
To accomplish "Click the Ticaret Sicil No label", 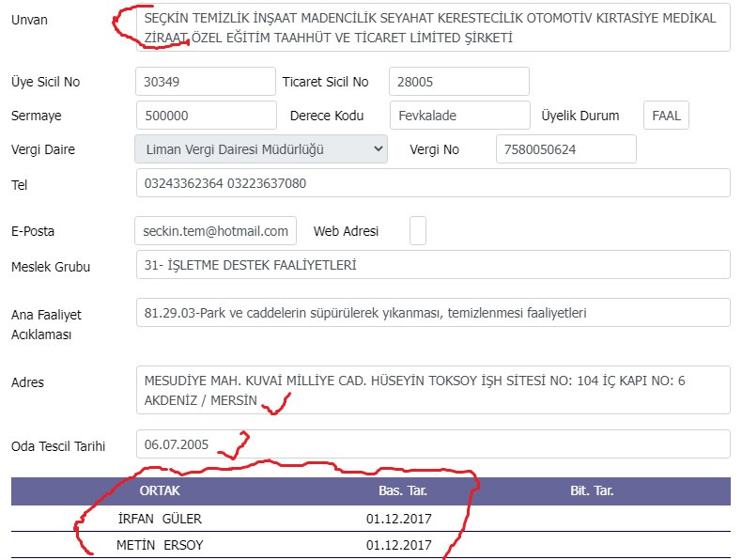I will [326, 82].
